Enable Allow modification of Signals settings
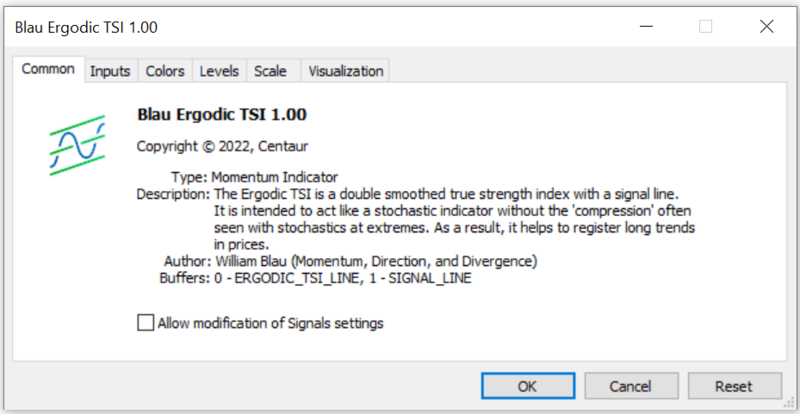The height and width of the screenshot is (414, 800). tap(146, 323)
